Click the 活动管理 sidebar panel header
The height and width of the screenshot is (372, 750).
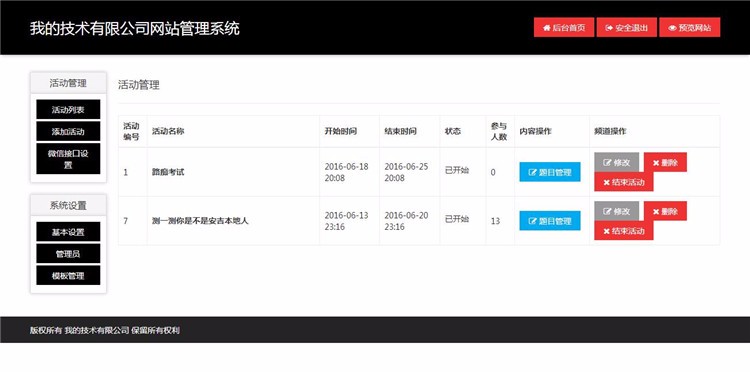click(x=68, y=83)
